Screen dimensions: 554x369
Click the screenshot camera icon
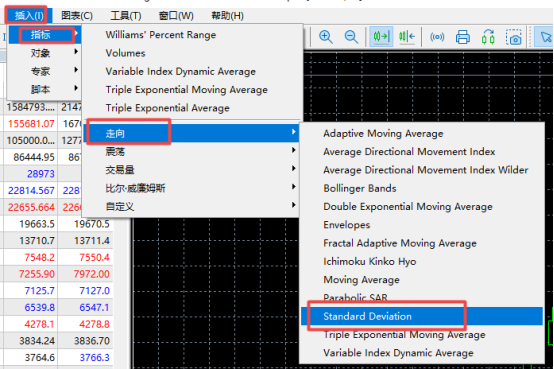[514, 37]
